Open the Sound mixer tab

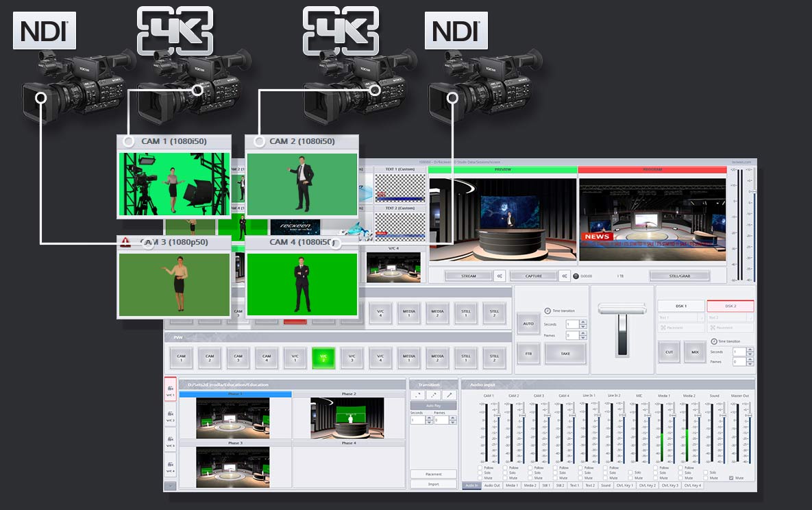click(606, 485)
